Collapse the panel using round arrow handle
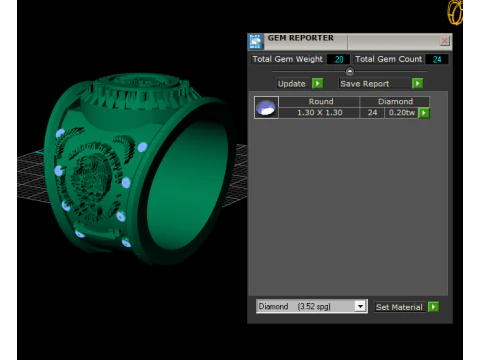 [350, 71]
